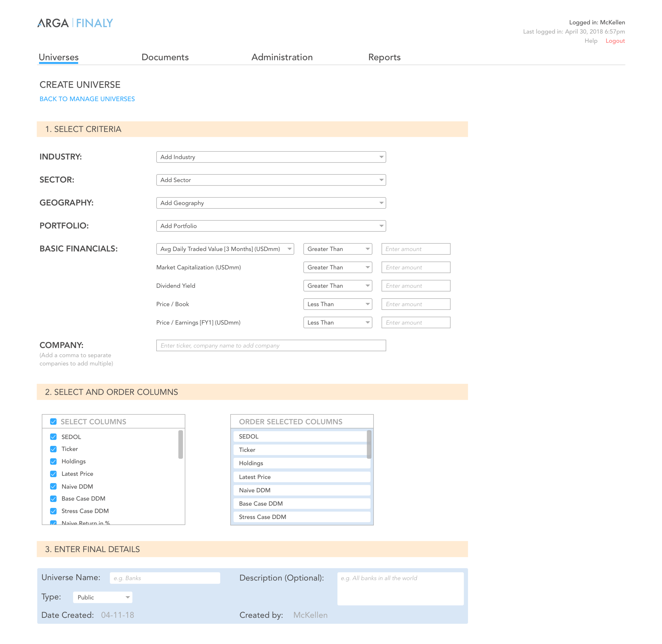Toggle the Select Columns header checkbox
The height and width of the screenshot is (644, 662).
53,422
